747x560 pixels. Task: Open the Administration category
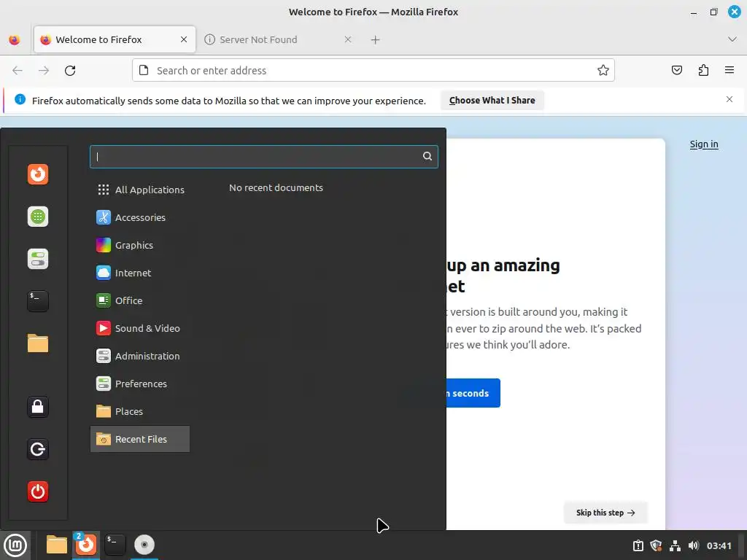(x=141, y=356)
